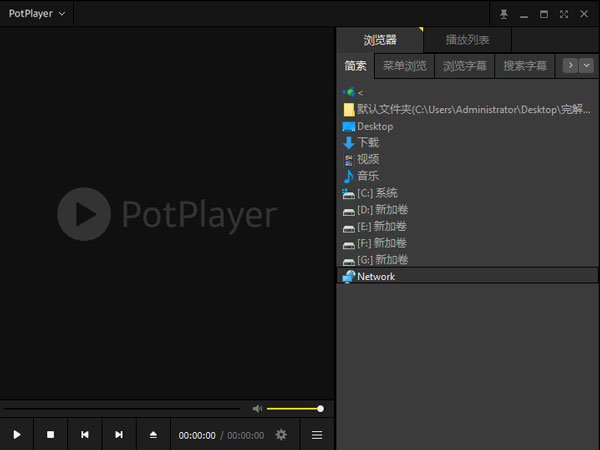Click the playback seek bar
600x450 pixels.
point(120,408)
